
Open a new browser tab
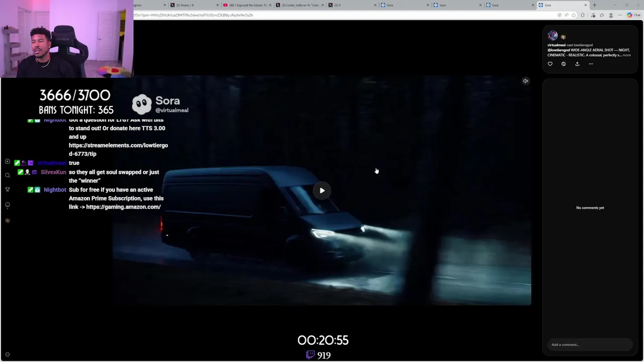pos(595,5)
